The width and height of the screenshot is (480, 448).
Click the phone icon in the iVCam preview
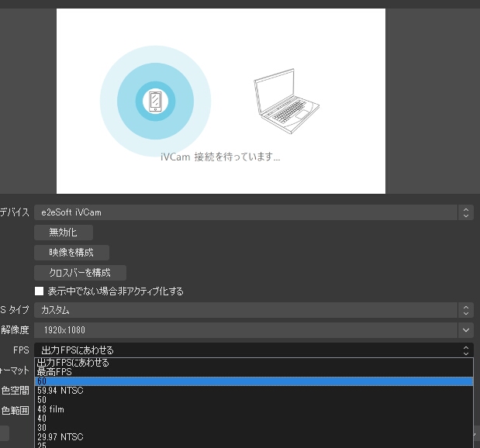(x=155, y=102)
